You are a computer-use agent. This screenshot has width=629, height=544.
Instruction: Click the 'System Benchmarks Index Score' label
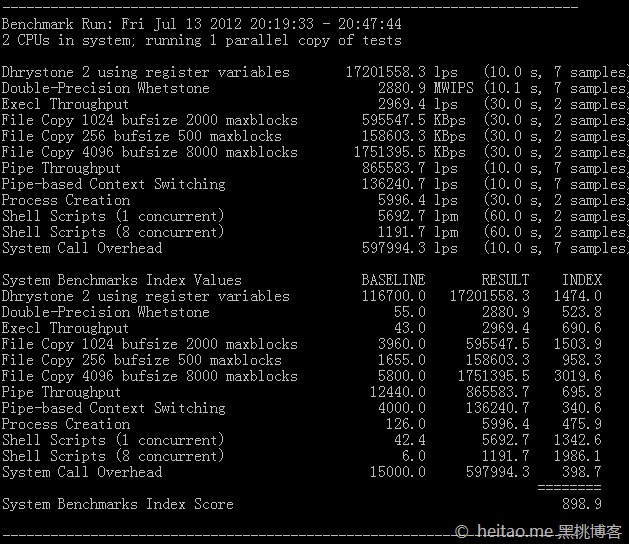point(117,504)
